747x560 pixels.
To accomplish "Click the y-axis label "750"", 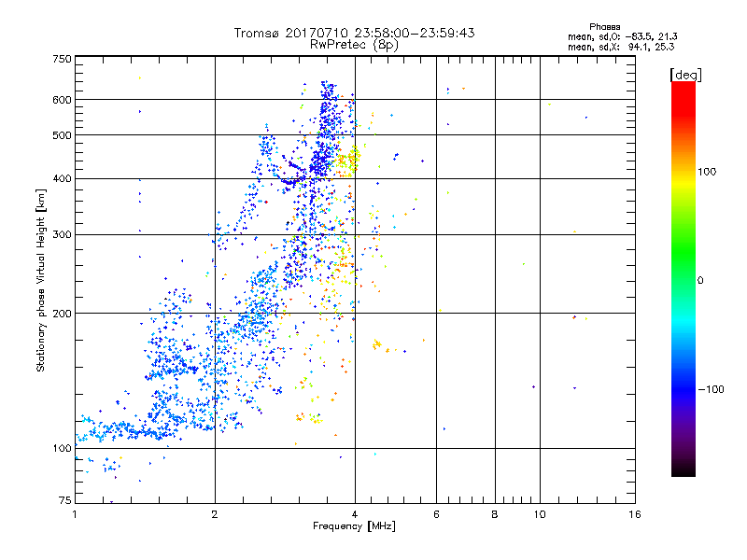I will (x=62, y=59).
